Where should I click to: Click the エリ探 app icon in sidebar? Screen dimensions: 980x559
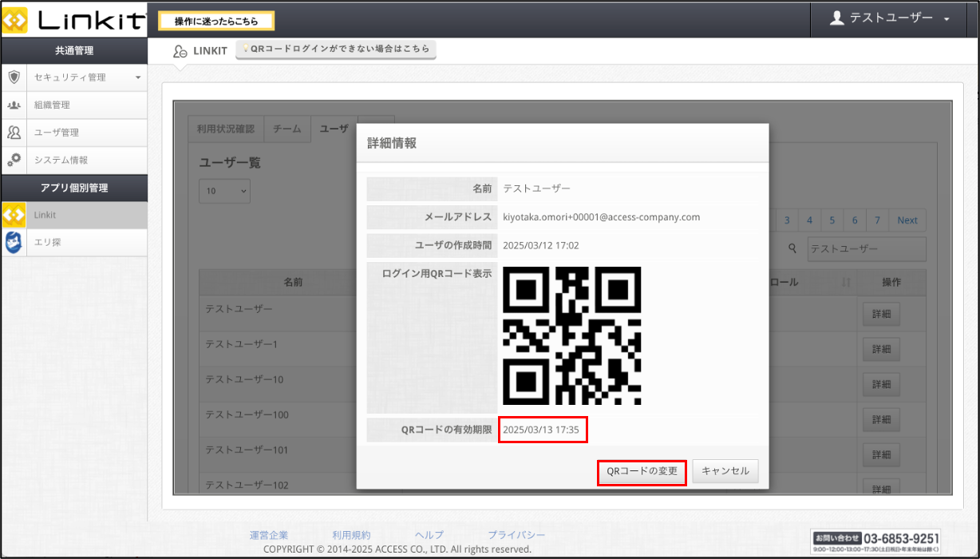[x=14, y=243]
